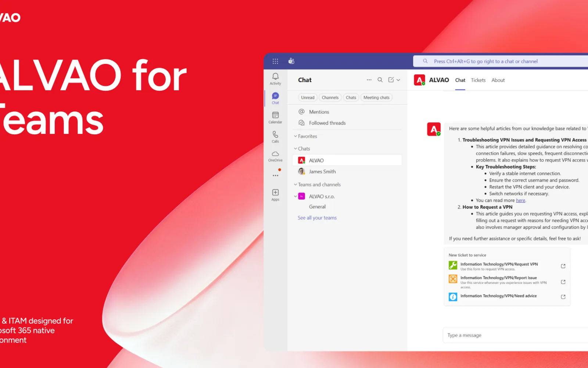Open Need advice external link icon

563,297
